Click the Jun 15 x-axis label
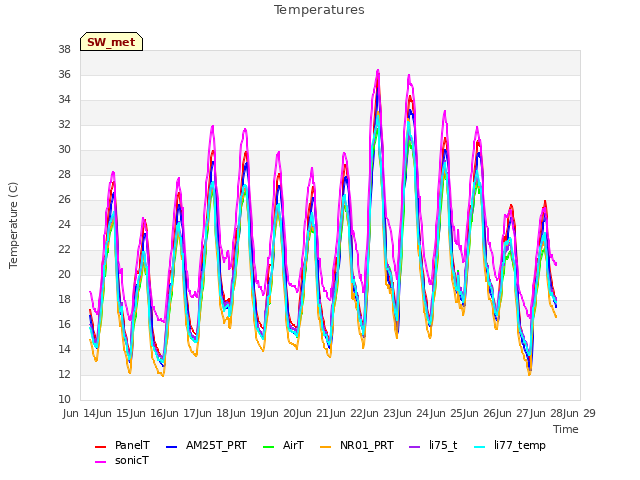Screen dimensions: 640x480 [114, 413]
